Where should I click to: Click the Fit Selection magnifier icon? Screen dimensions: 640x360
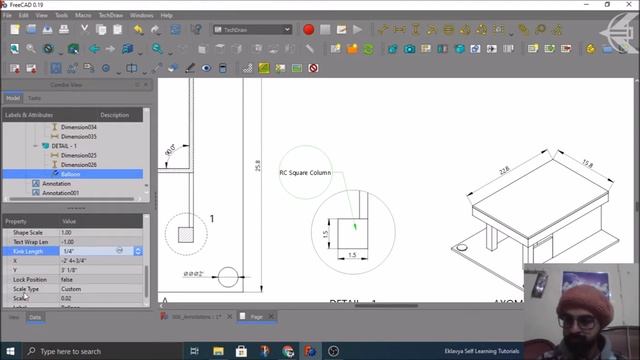(31, 49)
